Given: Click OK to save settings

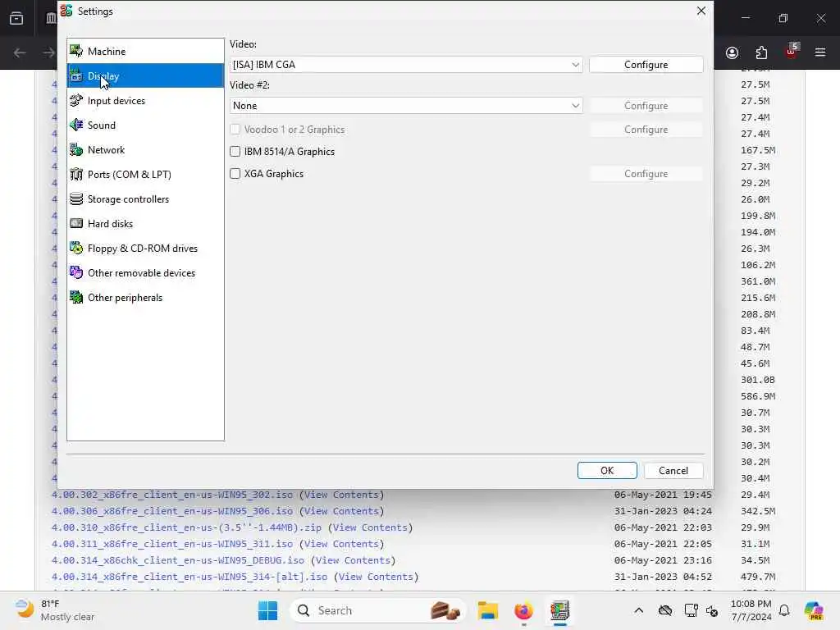Looking at the screenshot, I should coord(607,470).
